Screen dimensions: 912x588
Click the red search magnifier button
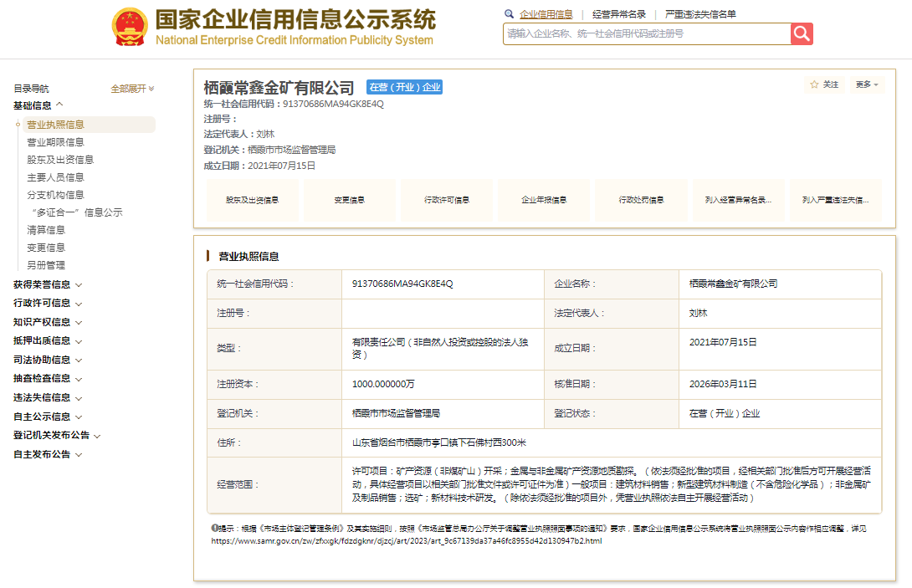pos(802,33)
